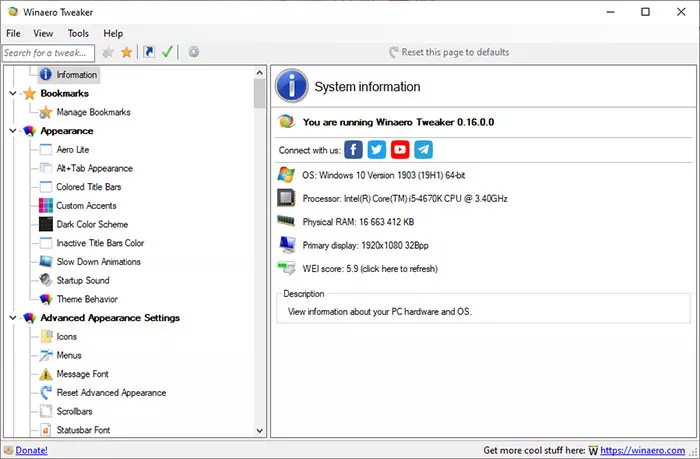Screen dimensions: 700x459
Task: Click the green checkmark toolbar icon
Action: [x=167, y=52]
